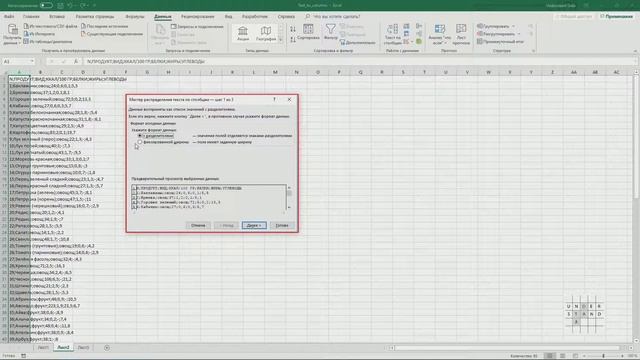Switch to the Лист1 sheet tab
This screenshot has width=640, height=360.
coord(43,348)
